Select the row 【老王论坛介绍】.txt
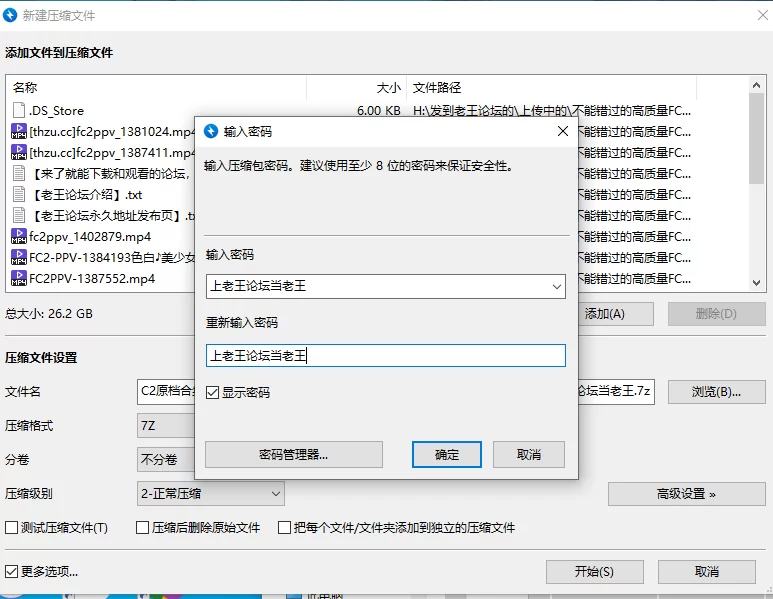 point(87,194)
